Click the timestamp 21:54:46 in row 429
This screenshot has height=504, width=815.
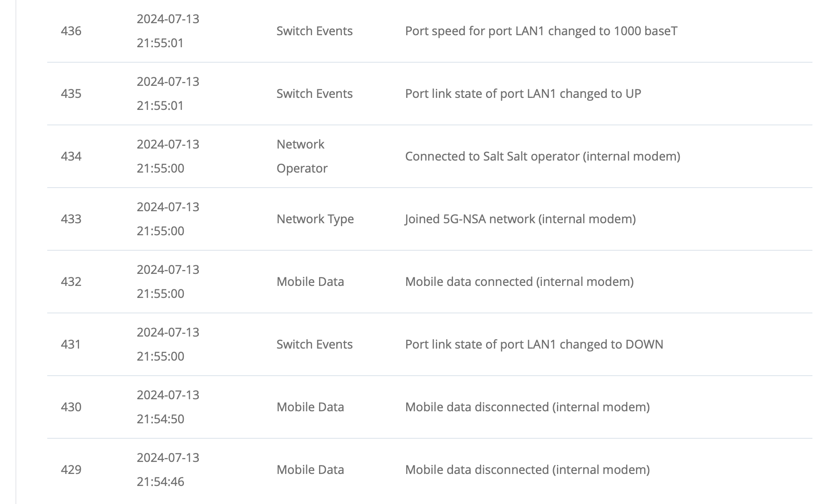pyautogui.click(x=161, y=482)
